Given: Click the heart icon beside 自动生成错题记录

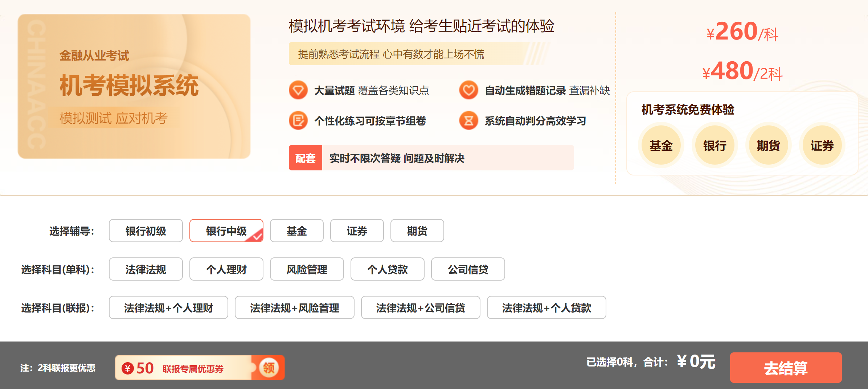Looking at the screenshot, I should pyautogui.click(x=468, y=90).
